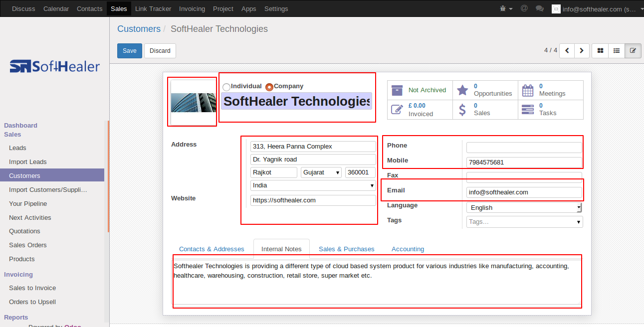Open Leads in sidebar
Image resolution: width=644 pixels, height=327 pixels.
(17, 148)
